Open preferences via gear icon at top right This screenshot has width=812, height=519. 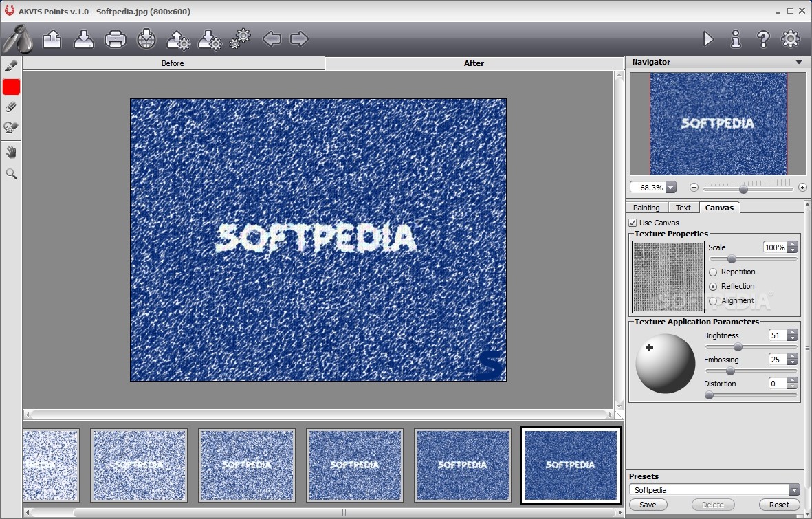pos(790,39)
